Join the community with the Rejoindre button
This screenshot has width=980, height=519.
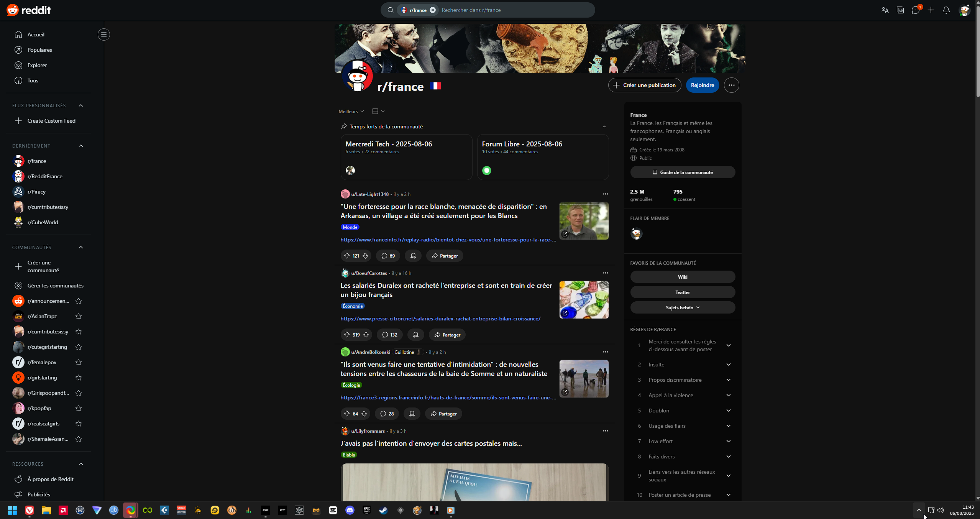click(x=702, y=85)
